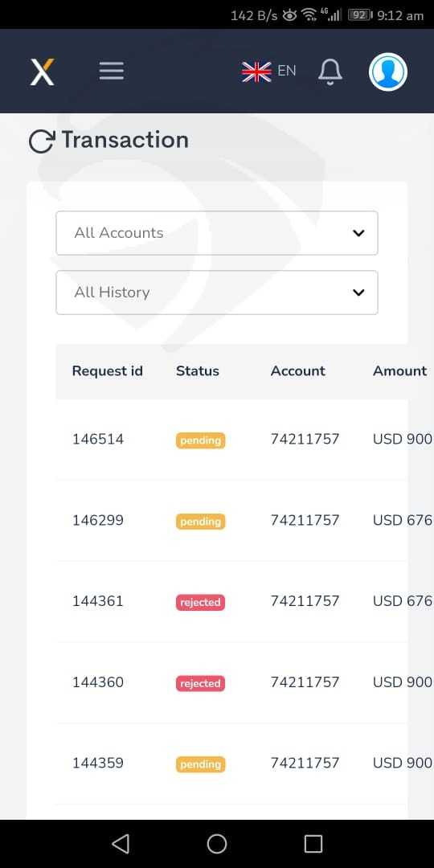Click the Account column header
This screenshot has height=868, width=434.
[x=298, y=371]
